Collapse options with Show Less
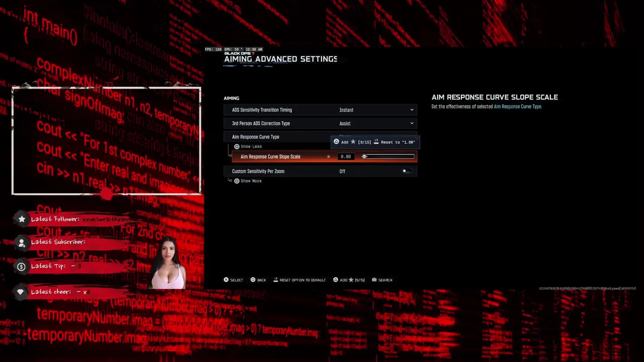The height and width of the screenshot is (362, 644). click(x=248, y=146)
